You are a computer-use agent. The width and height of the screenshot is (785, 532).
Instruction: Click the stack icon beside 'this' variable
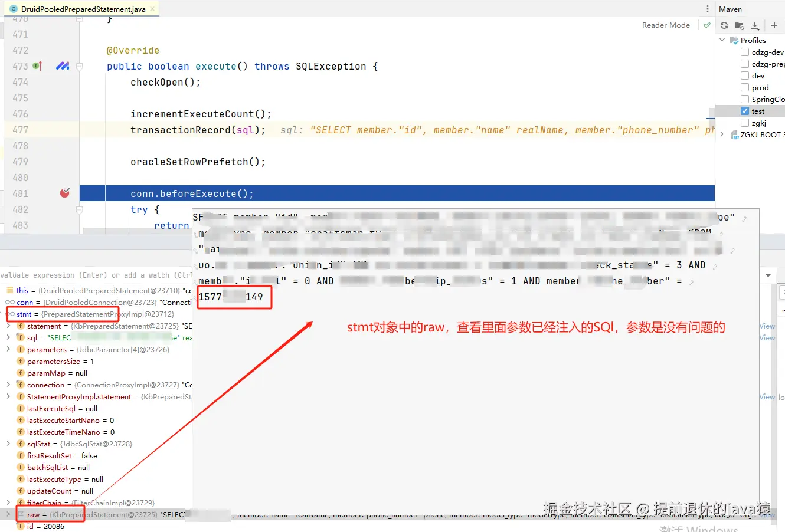pos(10,290)
